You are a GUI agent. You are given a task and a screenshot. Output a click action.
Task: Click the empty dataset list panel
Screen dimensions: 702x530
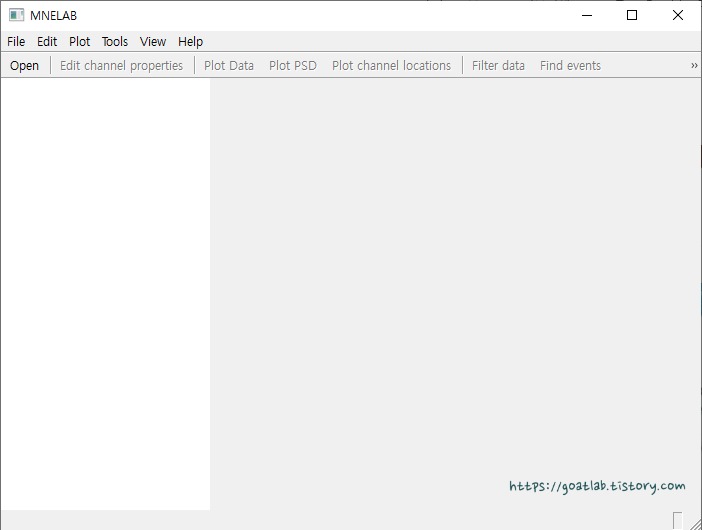(106, 294)
